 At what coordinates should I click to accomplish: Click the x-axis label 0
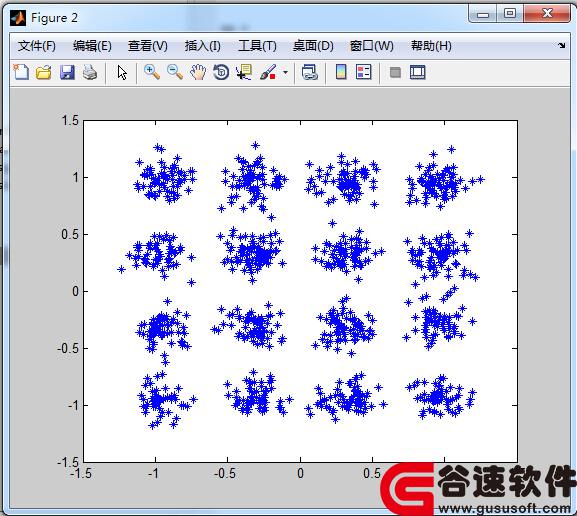(x=300, y=473)
